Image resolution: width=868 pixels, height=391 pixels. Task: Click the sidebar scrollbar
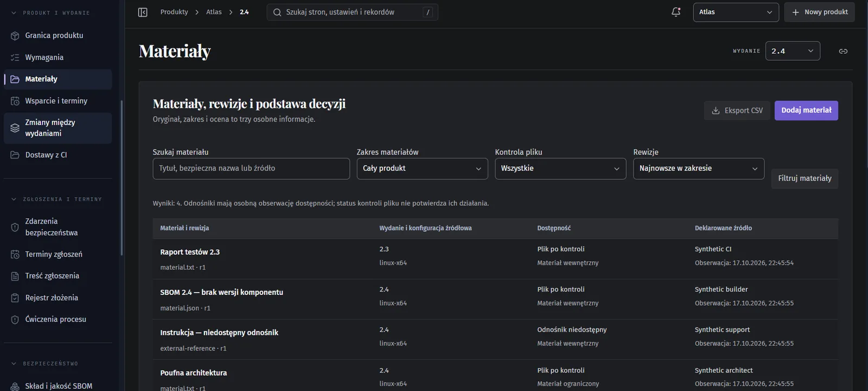click(122, 177)
